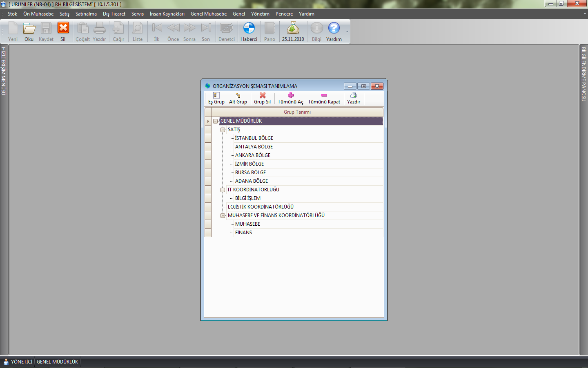
Task: Collapse MUHASEBE VE FİNANS KOORDİNATÖRLÜĞÜ node
Action: coord(223,215)
